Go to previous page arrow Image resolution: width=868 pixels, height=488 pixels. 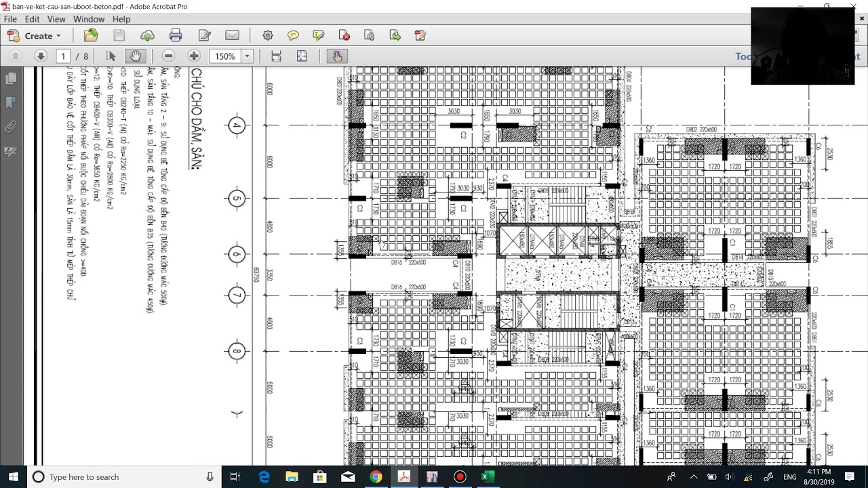point(15,56)
